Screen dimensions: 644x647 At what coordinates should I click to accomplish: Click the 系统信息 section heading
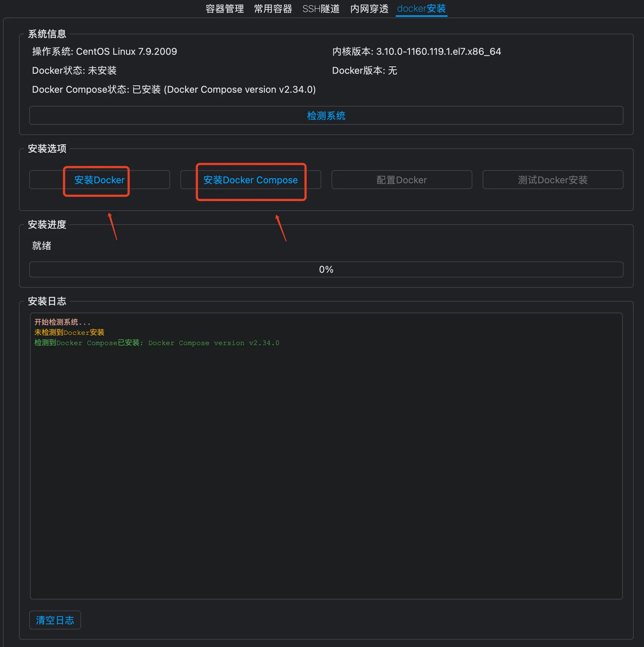pos(47,34)
